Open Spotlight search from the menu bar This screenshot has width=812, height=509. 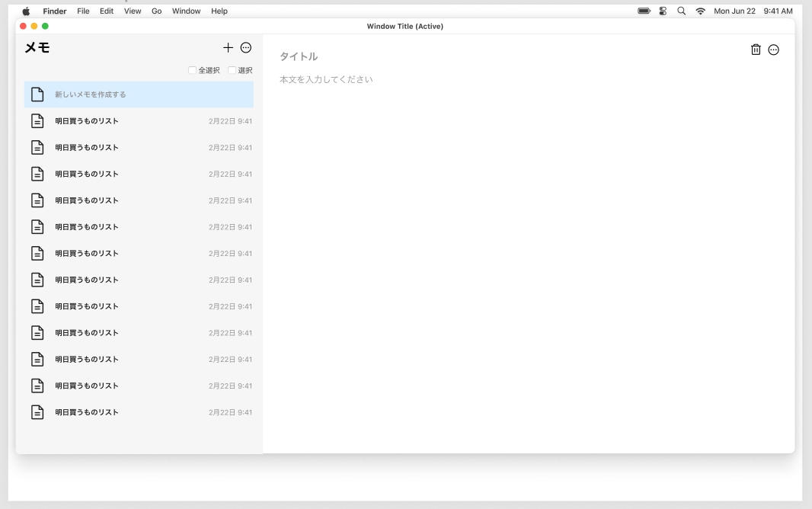(682, 11)
